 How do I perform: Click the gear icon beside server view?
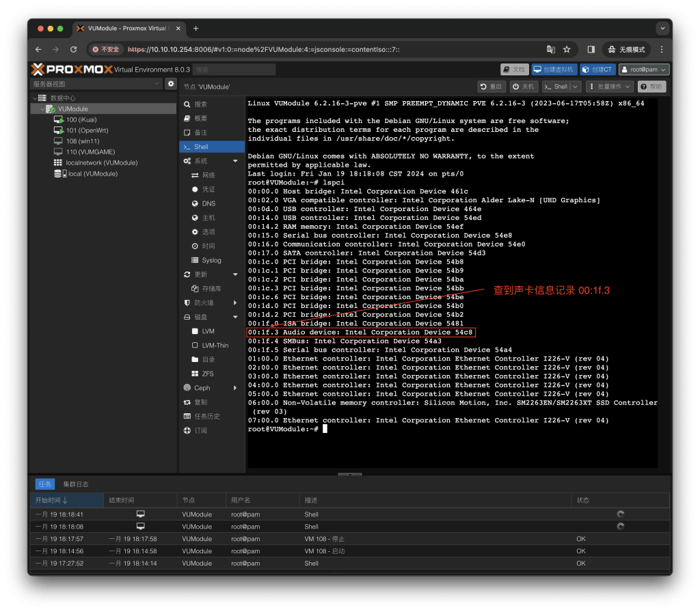171,84
